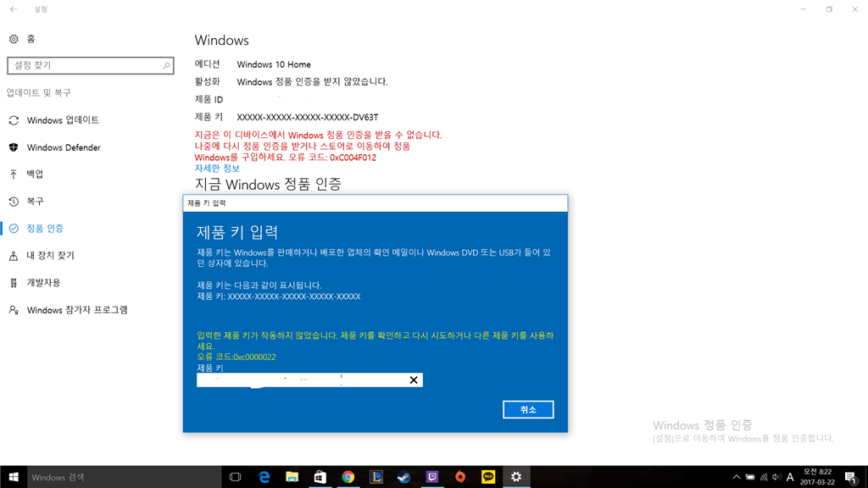The height and width of the screenshot is (488, 868).
Task: Open Steam from the taskbar
Action: (404, 477)
